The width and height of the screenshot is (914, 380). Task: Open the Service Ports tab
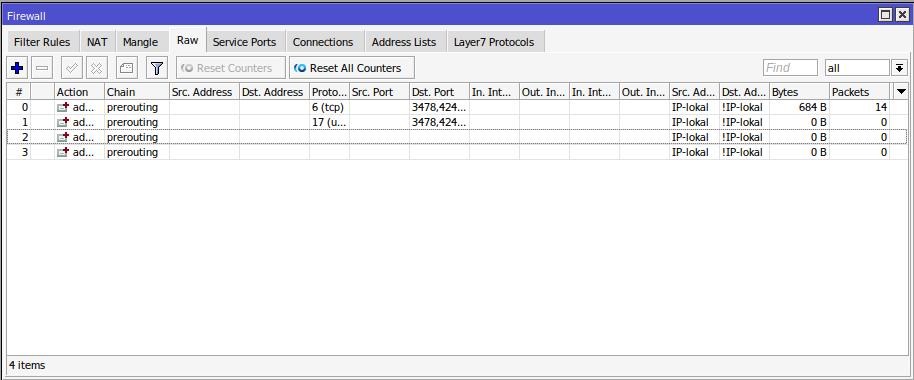pos(245,43)
